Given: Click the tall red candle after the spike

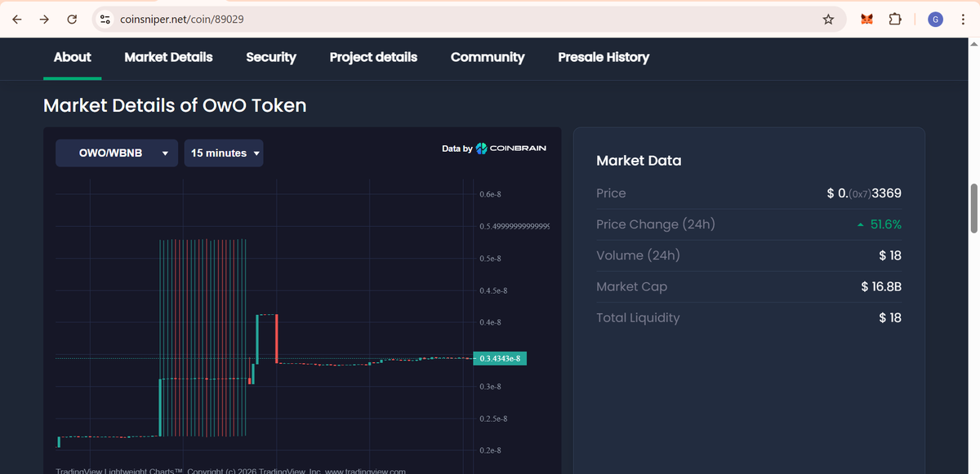Looking at the screenshot, I should (x=277, y=339).
